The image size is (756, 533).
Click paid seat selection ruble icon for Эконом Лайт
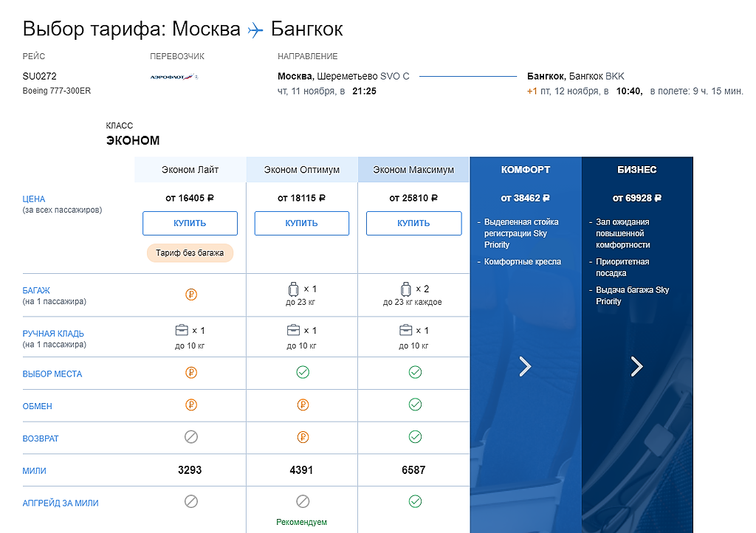191,373
